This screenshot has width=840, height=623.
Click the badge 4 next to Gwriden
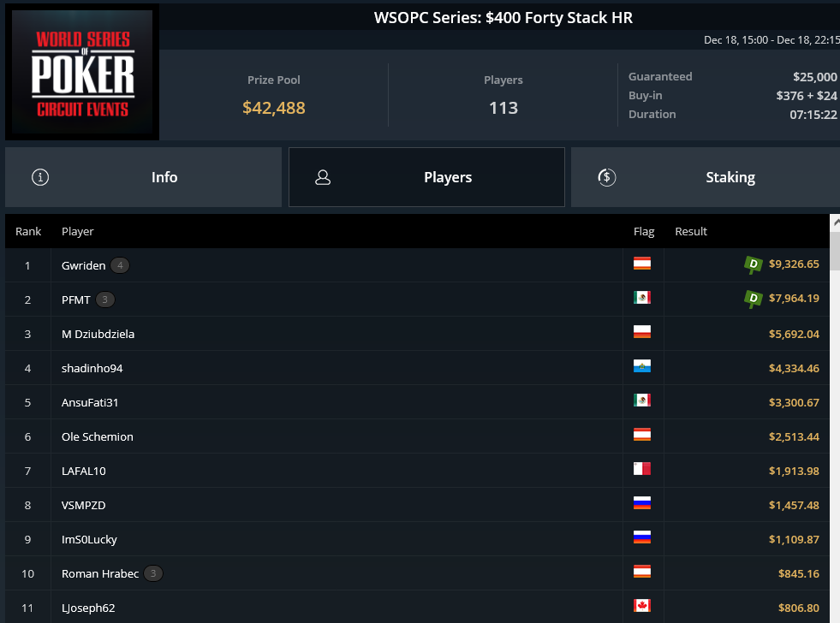120,265
